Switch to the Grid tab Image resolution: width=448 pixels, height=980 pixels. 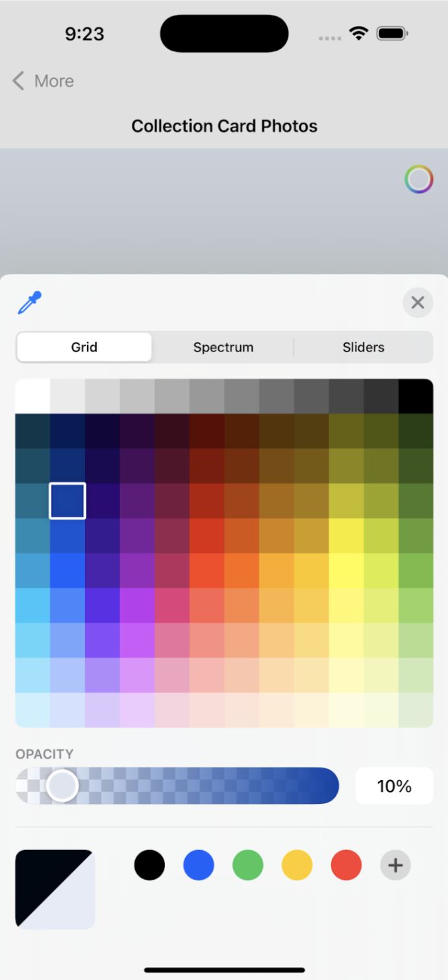[x=84, y=347]
